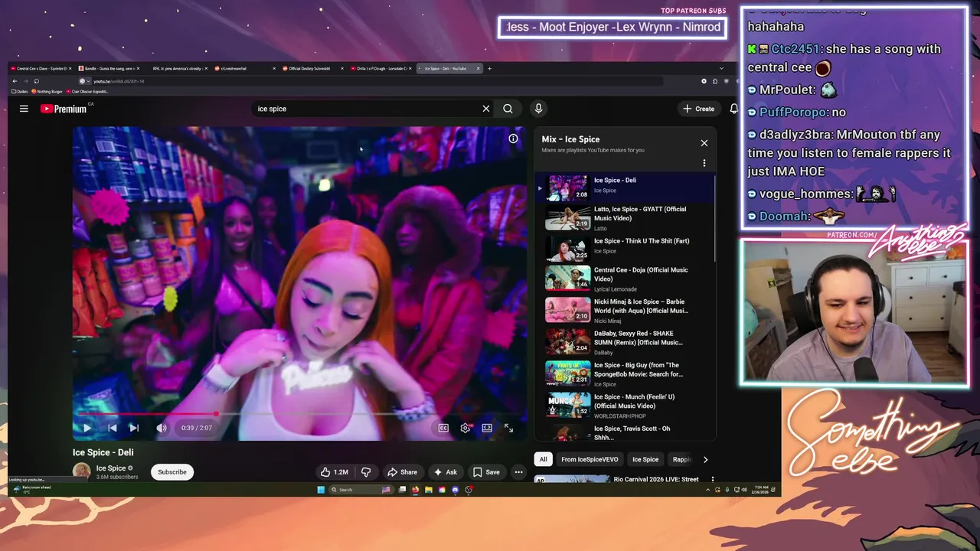The width and height of the screenshot is (980, 551).
Task: Click the Ask button
Action: [x=445, y=472]
